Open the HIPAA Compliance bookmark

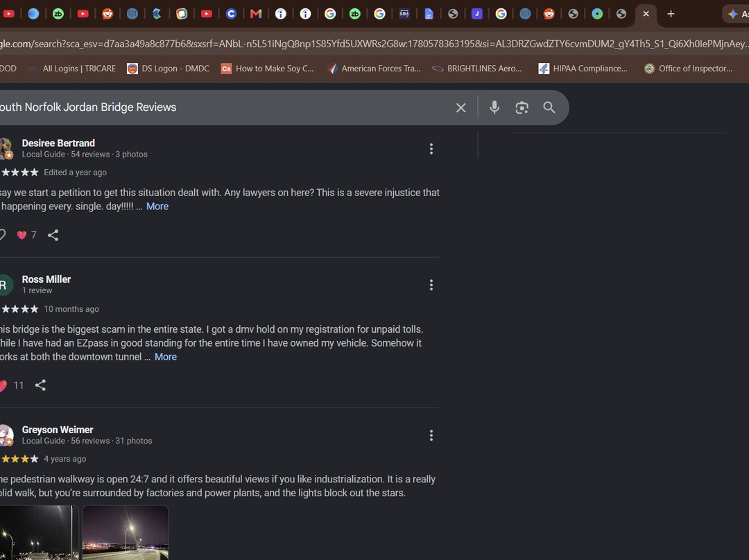pos(583,69)
